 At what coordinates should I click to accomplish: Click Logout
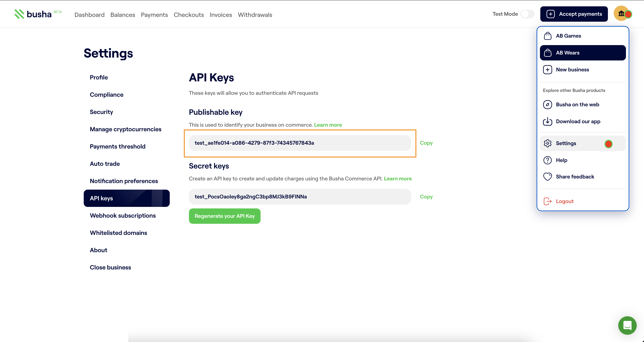(583, 201)
